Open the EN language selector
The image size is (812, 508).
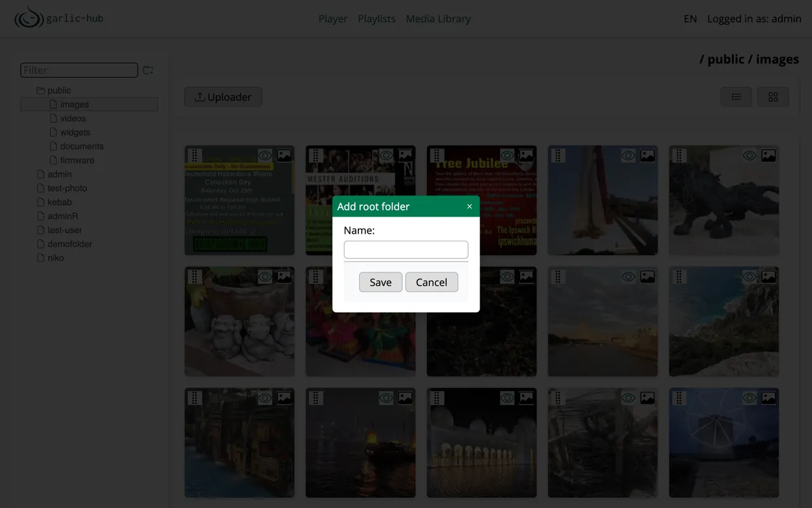pos(690,18)
